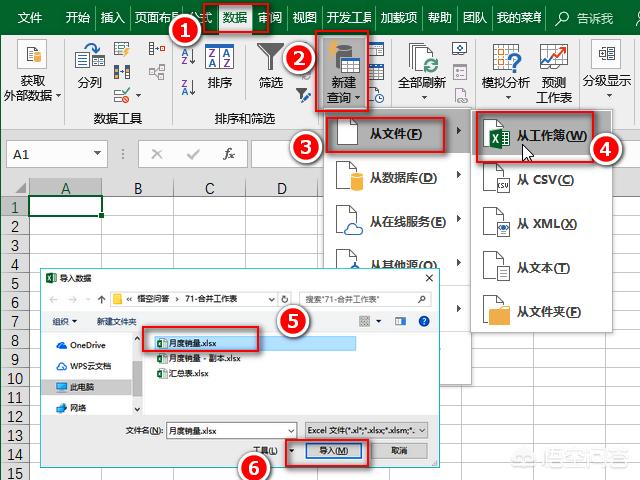
Task: Open OneDrive in the navigation pane
Action: [x=81, y=345]
